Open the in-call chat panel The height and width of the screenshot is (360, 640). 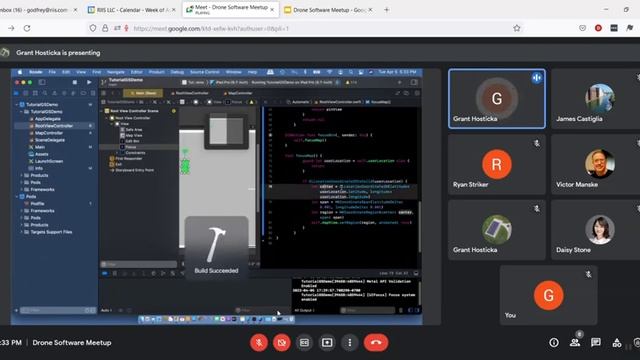596,342
